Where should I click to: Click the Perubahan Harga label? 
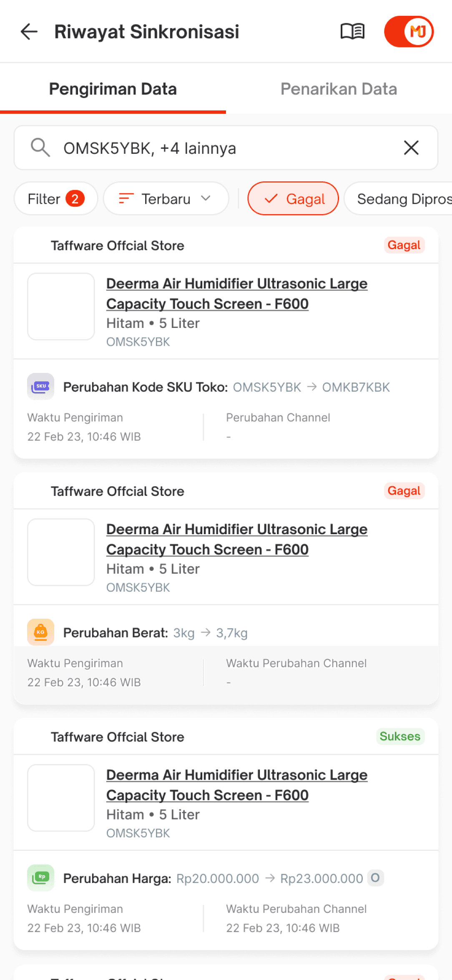click(x=117, y=878)
